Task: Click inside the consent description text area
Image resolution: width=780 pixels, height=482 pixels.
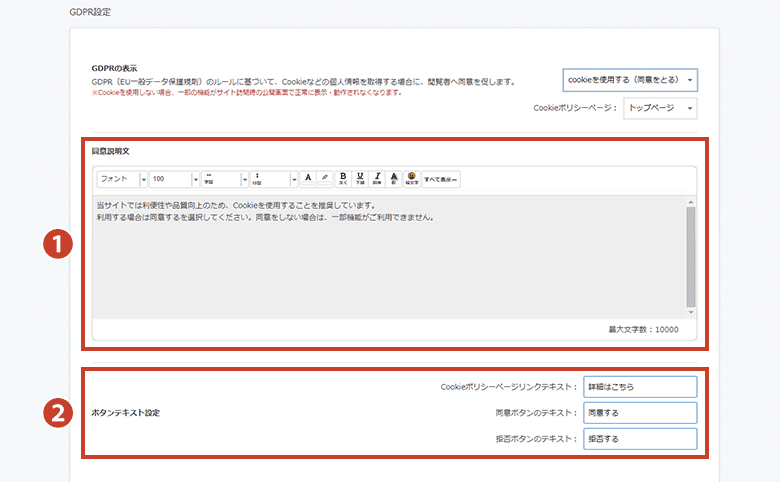Action: (380, 260)
